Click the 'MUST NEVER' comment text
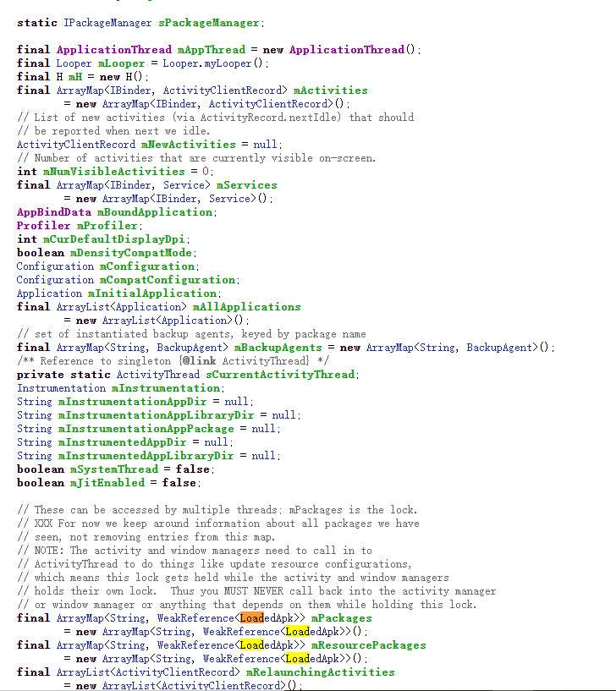The width and height of the screenshot is (616, 691). pyautogui.click(x=254, y=591)
